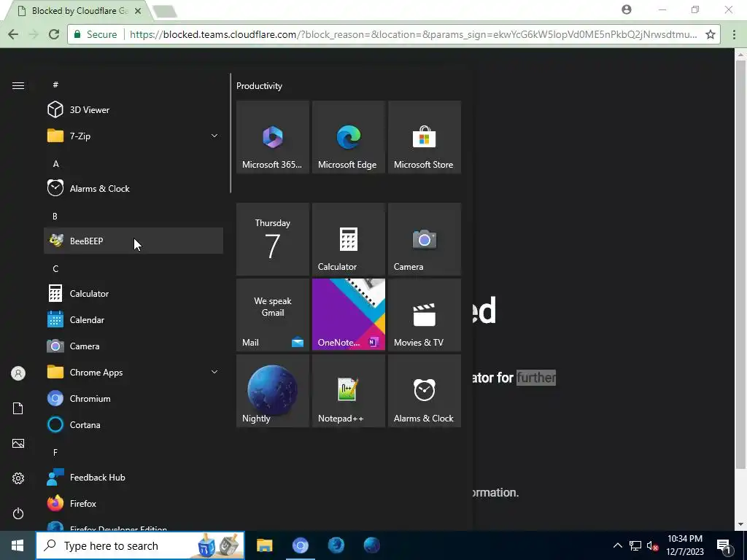Screen dimensions: 747x560
Task: Open the Chrome Apps folder entry
Action: pos(133,373)
